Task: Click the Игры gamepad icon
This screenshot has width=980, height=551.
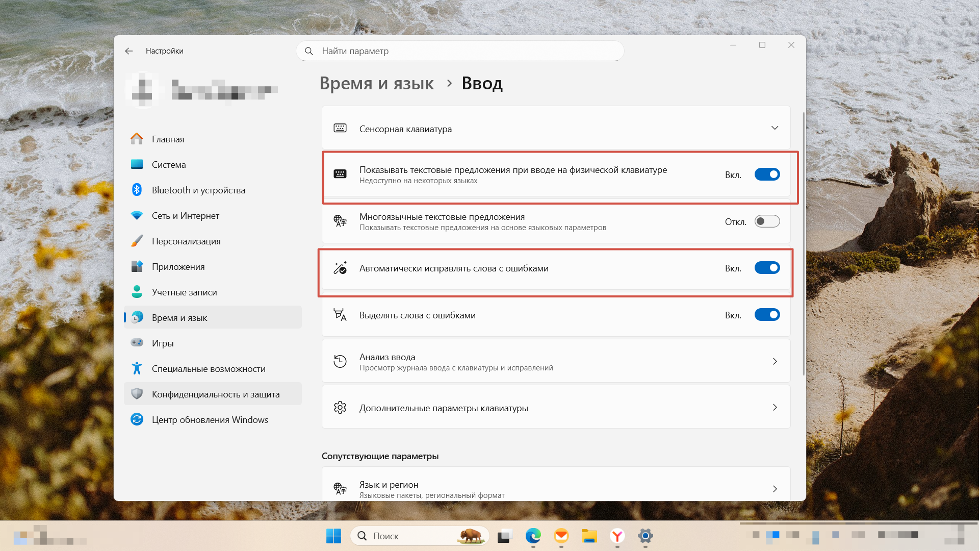Action: (x=137, y=343)
